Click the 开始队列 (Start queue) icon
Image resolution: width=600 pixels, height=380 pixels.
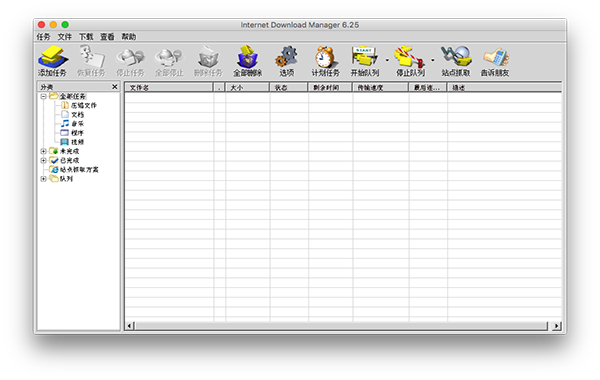365,61
